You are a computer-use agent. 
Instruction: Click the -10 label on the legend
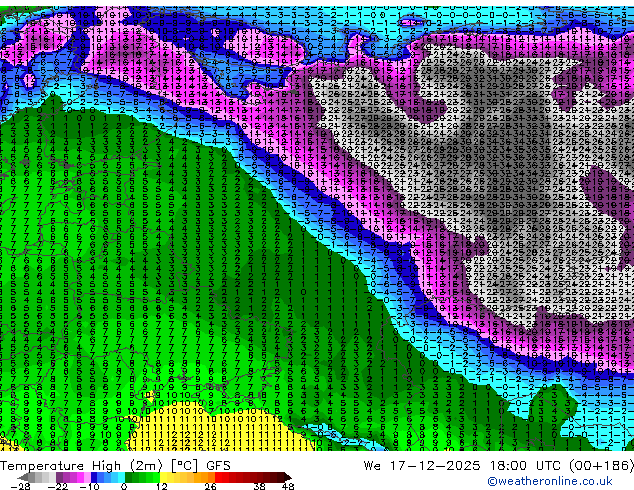tap(89, 486)
